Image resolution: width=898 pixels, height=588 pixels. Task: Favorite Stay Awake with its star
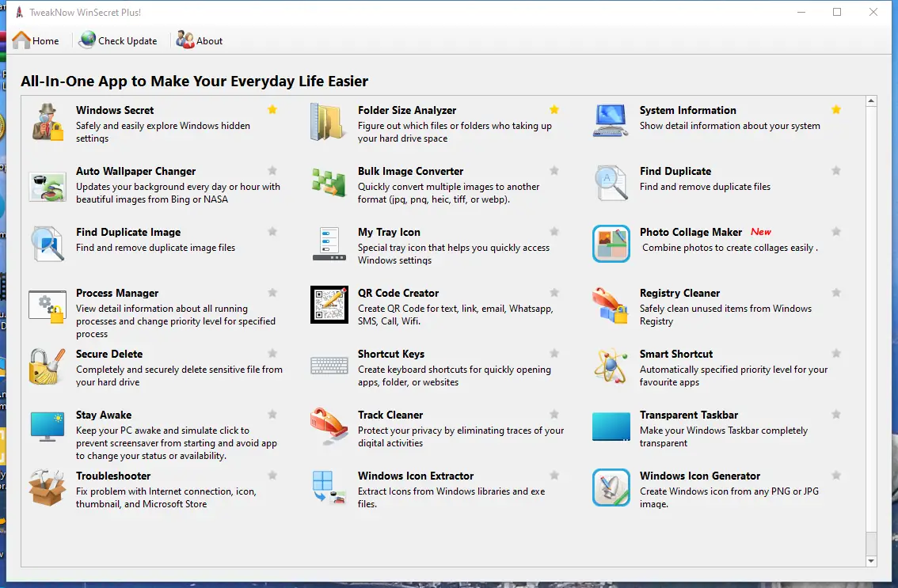coord(272,415)
